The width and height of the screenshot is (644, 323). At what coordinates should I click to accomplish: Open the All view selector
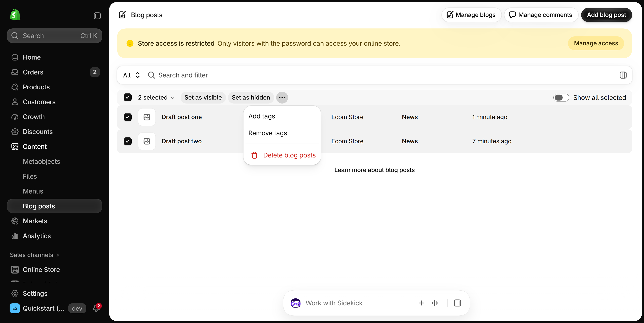click(x=131, y=75)
